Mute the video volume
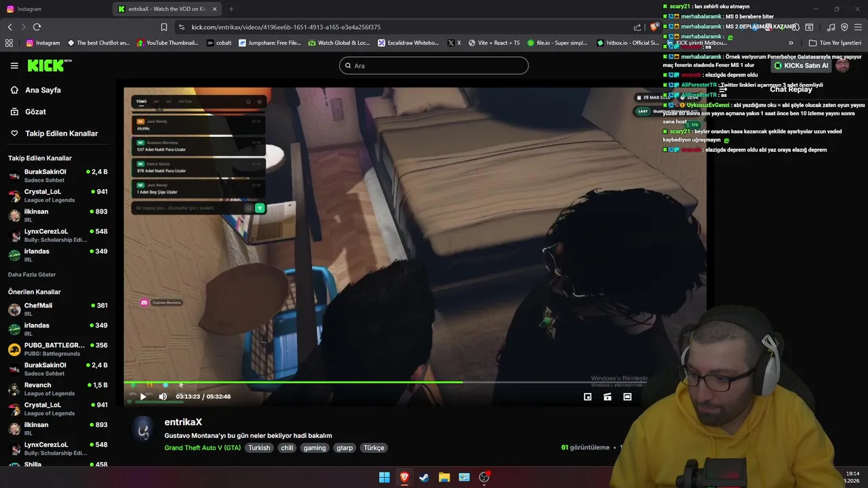 coord(163,396)
